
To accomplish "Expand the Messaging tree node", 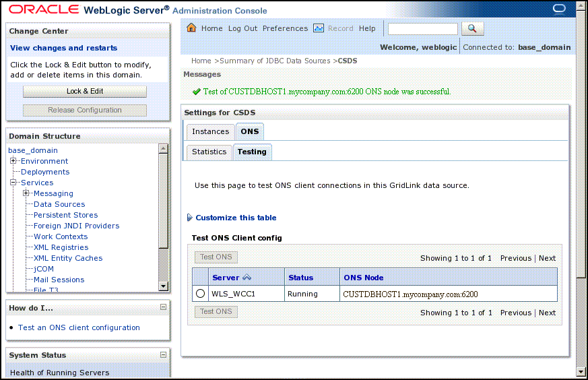I will (26, 193).
